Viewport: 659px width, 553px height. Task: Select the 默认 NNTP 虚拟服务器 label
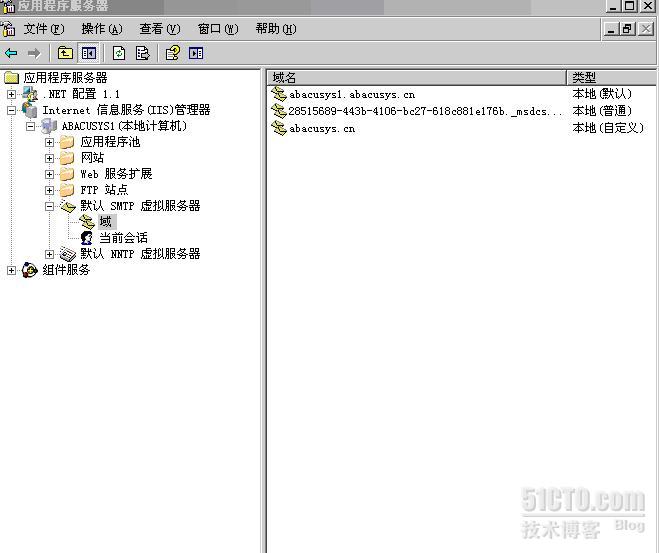click(x=140, y=254)
